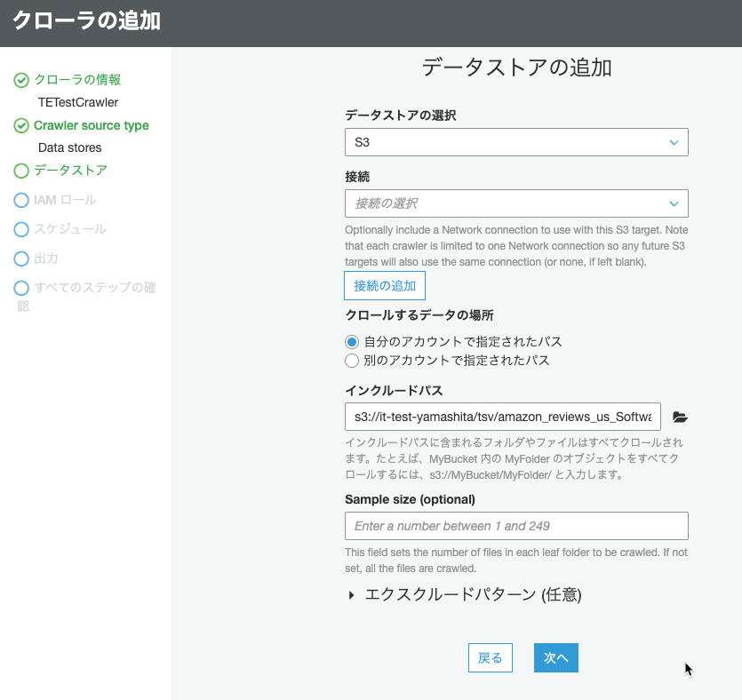Go to the スケジュール step

click(70, 229)
